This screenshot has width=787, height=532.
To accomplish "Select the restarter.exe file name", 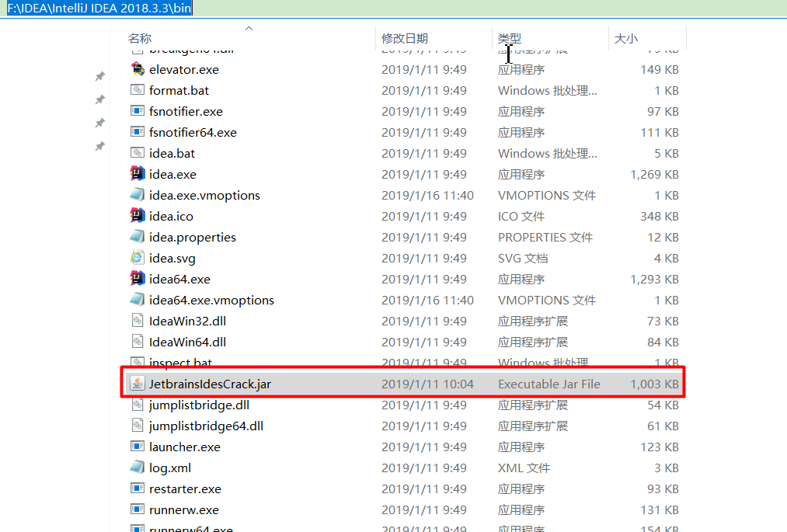I will [185, 489].
